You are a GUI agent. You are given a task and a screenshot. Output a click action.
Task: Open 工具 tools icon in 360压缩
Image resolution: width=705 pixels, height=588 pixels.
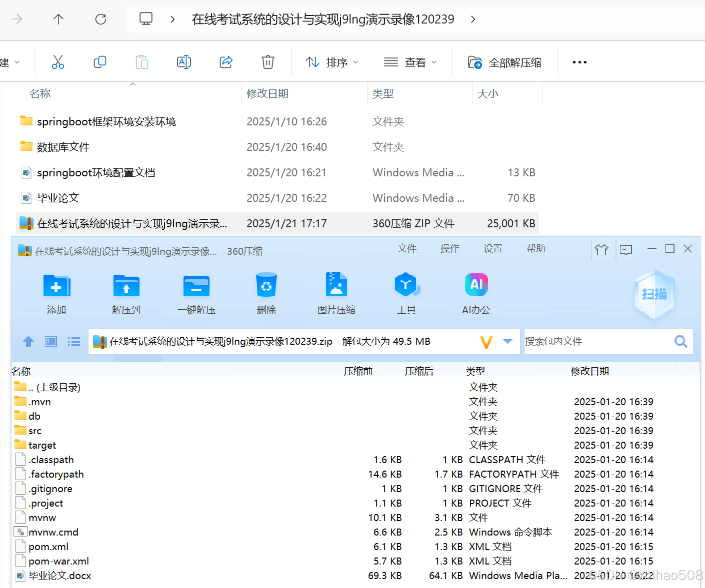406,285
